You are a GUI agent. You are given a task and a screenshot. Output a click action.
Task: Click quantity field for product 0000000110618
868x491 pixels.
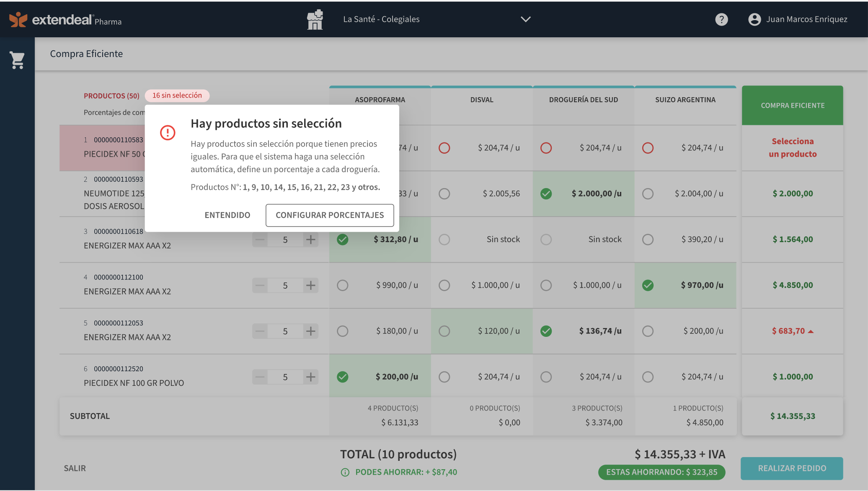[x=285, y=240]
